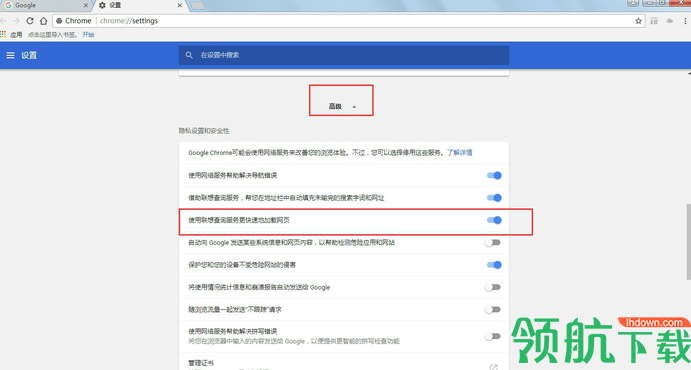691x370 pixels.
Task: Click the search magnifier icon in settings
Action: click(x=189, y=55)
